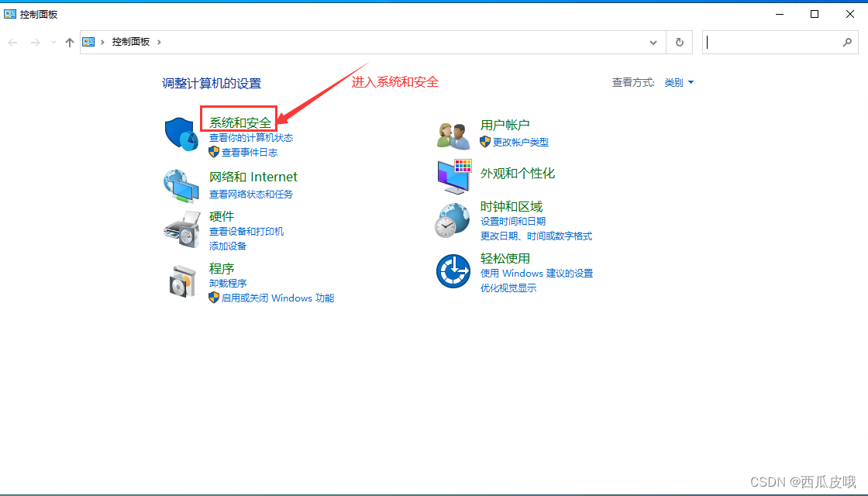
Task: Click the shield icon beside 更改帐户类型
Action: coord(485,142)
